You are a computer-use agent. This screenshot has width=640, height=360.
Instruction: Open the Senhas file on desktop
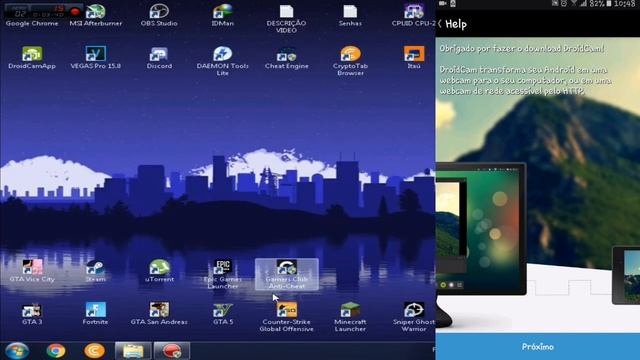(x=350, y=16)
